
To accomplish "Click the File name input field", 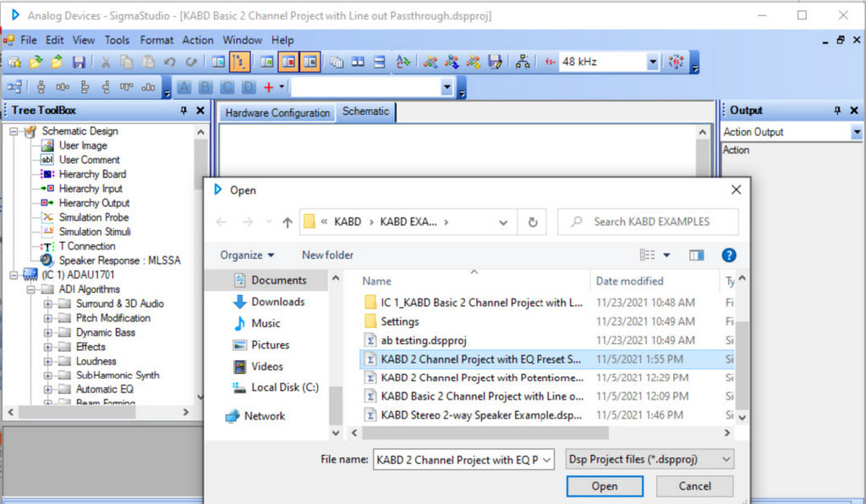I will pos(457,459).
